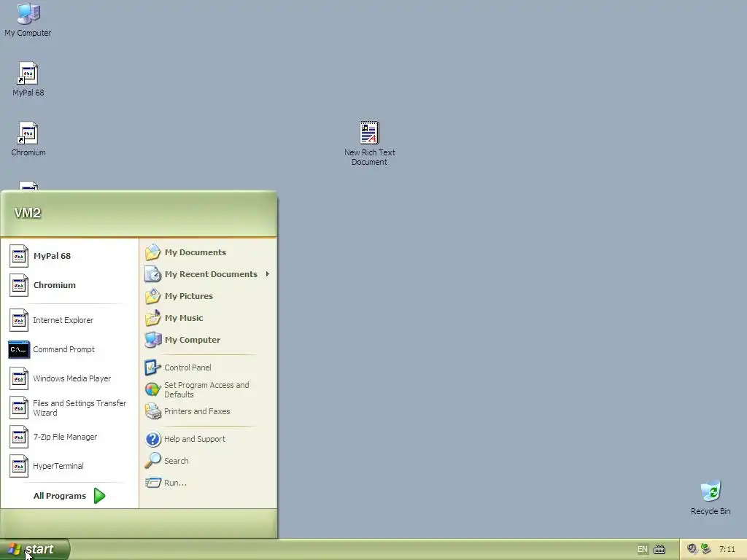Open Files and Settings Transfer Wizard icon
747x560 pixels.
click(19, 408)
